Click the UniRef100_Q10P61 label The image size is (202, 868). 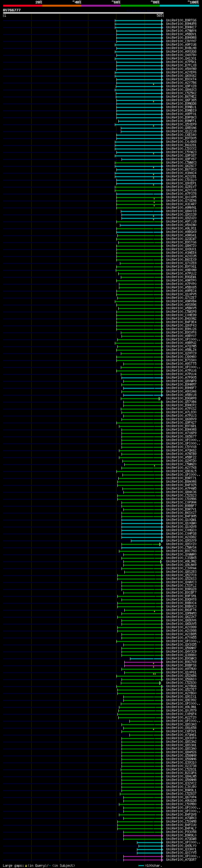pos(181,673)
